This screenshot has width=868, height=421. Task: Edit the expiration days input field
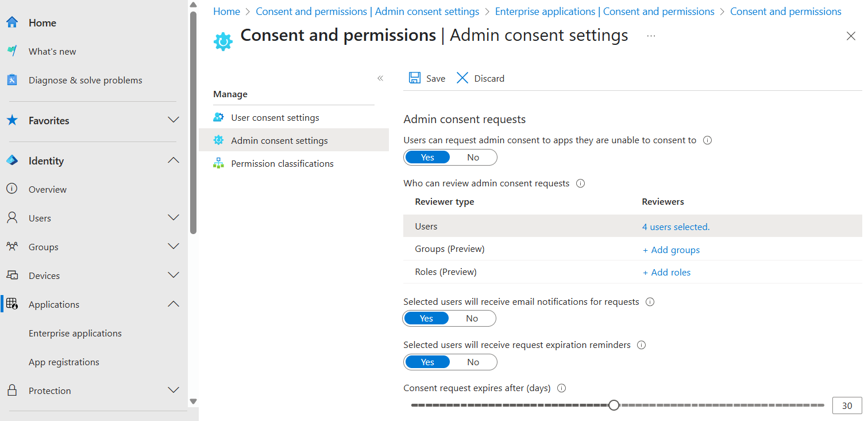tap(846, 405)
